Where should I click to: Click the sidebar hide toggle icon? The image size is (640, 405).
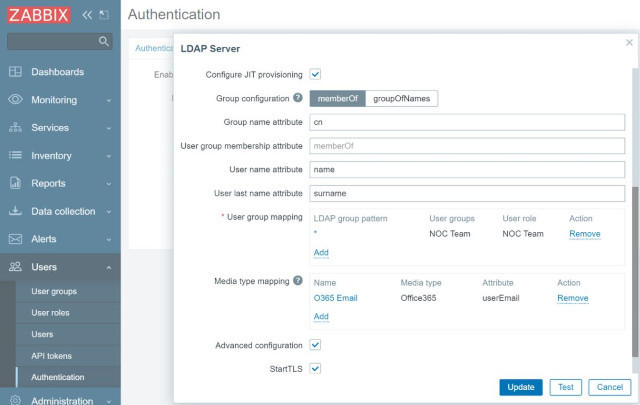coord(104,16)
